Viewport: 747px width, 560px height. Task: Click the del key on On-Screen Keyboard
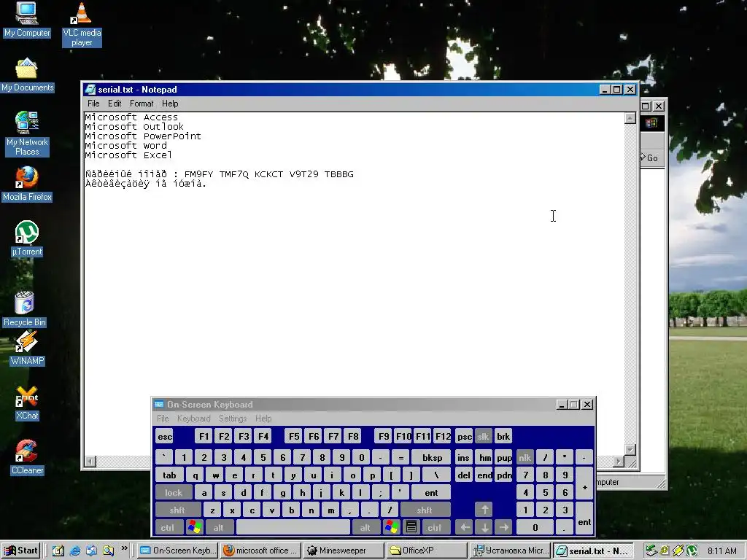click(463, 475)
